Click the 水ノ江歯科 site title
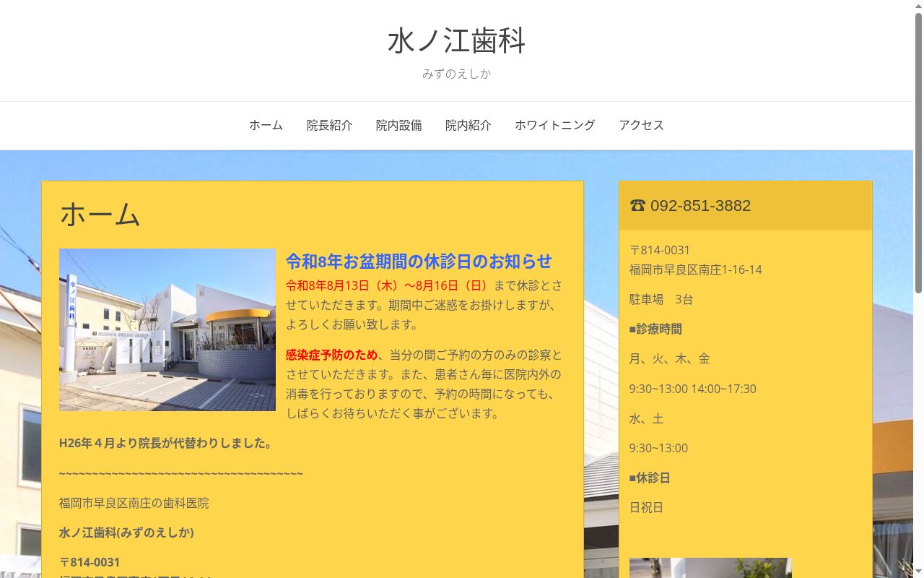Viewport: 924px width, 578px height. [x=456, y=40]
